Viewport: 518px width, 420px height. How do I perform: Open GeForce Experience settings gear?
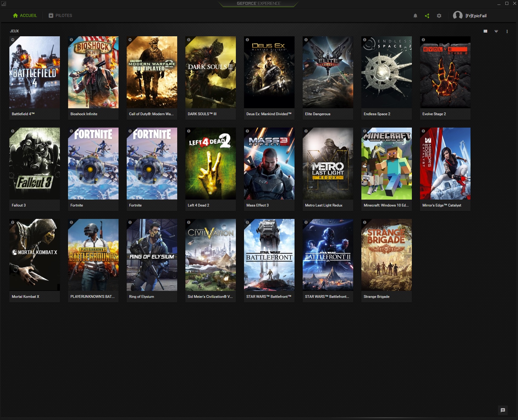439,15
